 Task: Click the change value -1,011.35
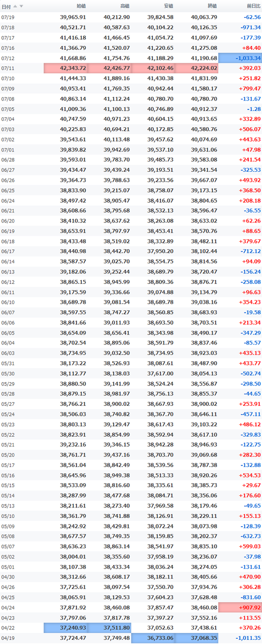(x=247, y=638)
